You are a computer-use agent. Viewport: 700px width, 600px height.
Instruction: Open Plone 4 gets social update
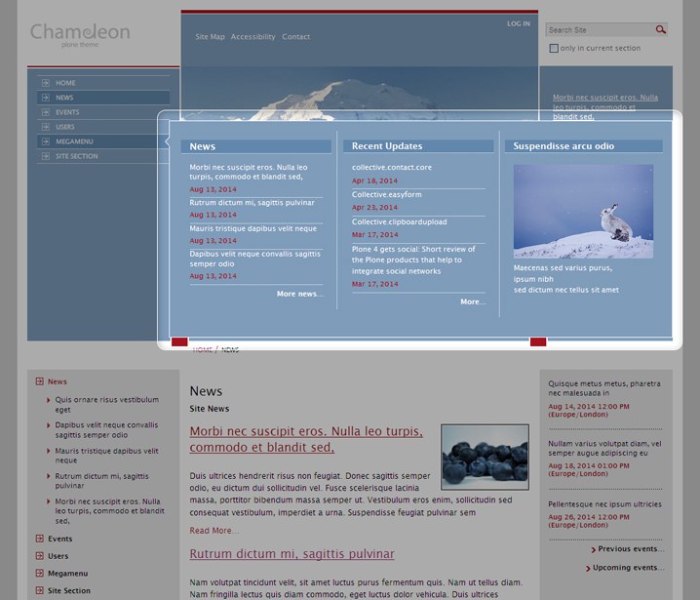[413, 260]
